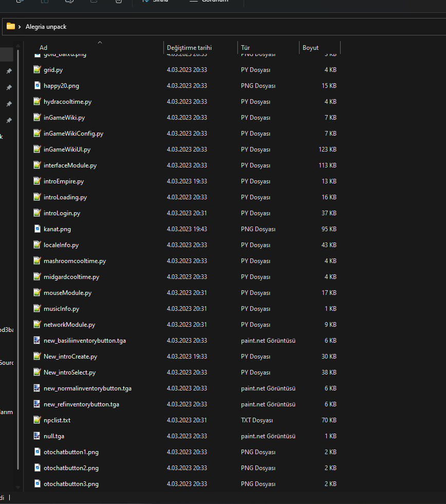Image resolution: width=446 pixels, height=504 pixels.
Task: Click the 17 KB size of mouseModule.py
Action: point(329,292)
